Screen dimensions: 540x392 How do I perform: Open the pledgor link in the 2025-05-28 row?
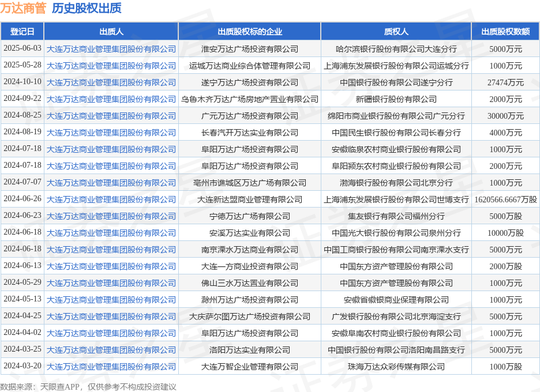pos(111,66)
